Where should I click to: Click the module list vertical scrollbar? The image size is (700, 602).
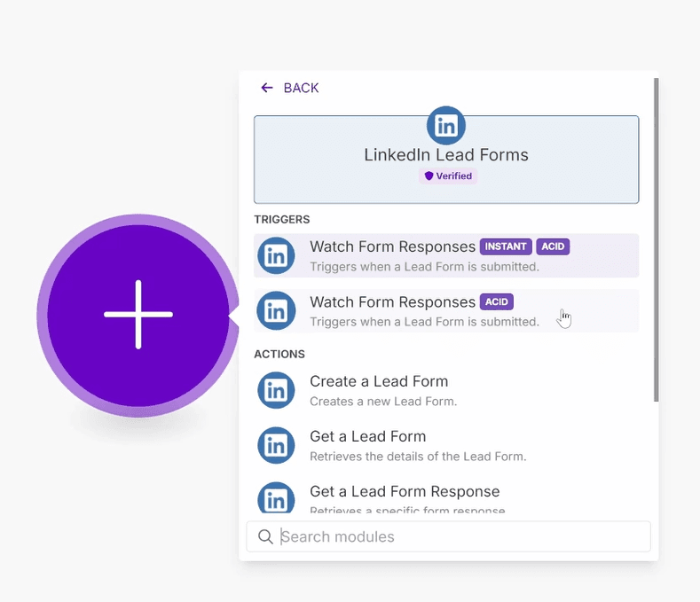pos(656,239)
